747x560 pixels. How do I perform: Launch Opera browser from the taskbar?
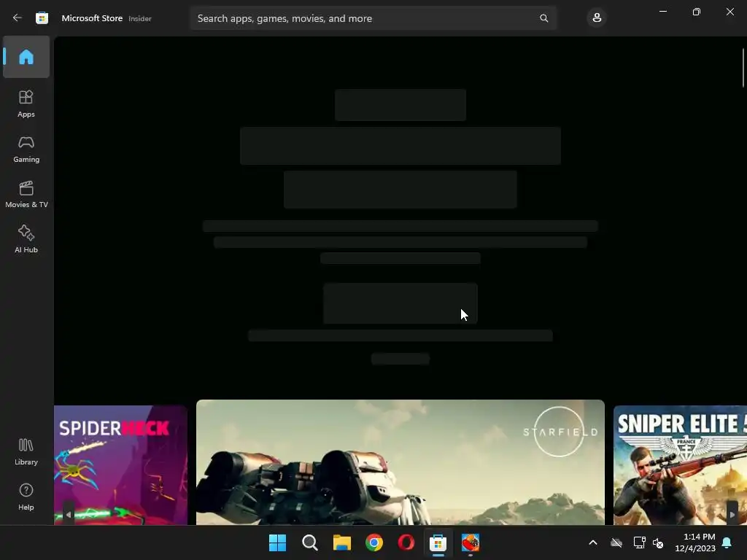point(406,542)
